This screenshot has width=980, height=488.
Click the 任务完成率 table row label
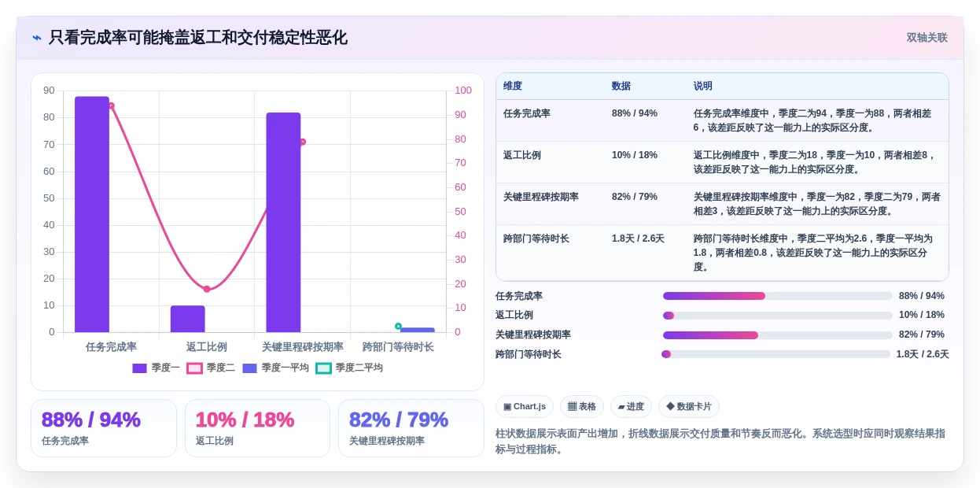[527, 113]
